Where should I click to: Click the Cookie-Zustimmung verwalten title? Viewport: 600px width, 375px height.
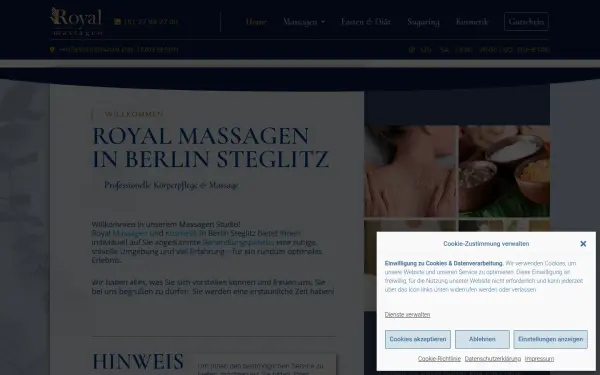tap(486, 244)
